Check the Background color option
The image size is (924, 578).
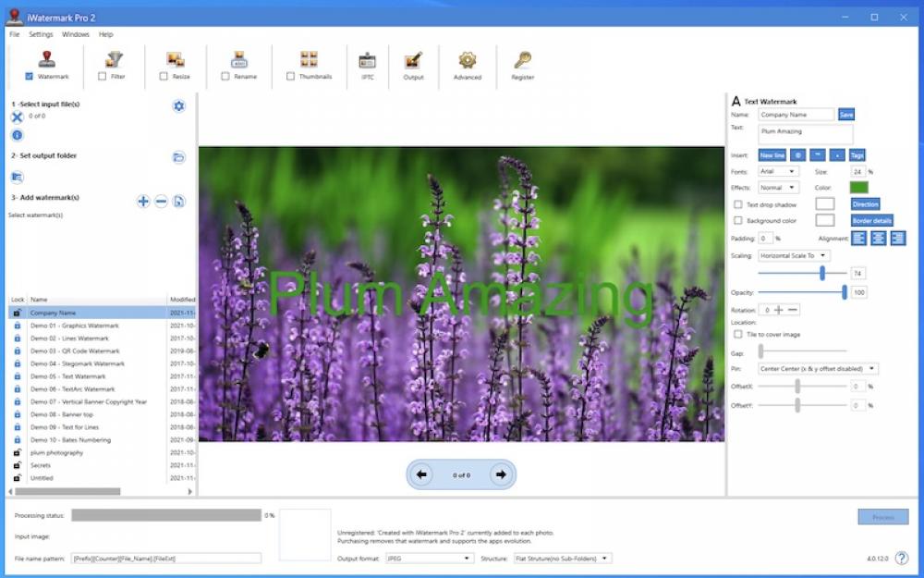pos(736,220)
